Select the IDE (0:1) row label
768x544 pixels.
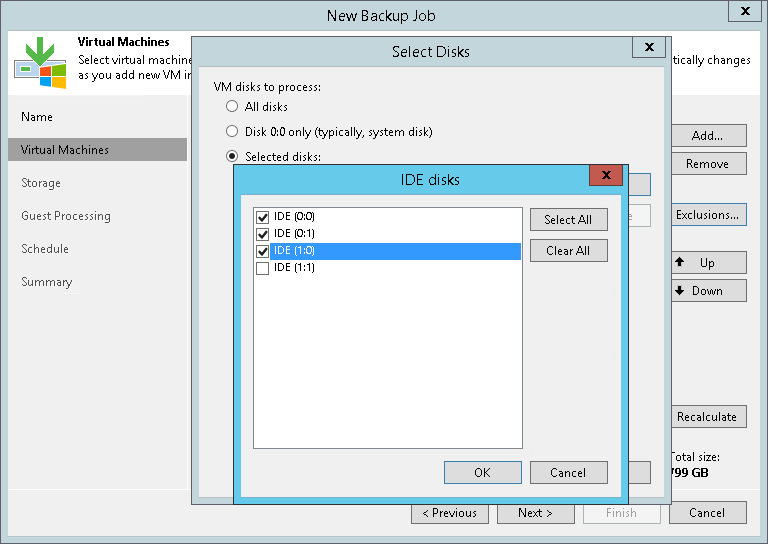point(294,234)
